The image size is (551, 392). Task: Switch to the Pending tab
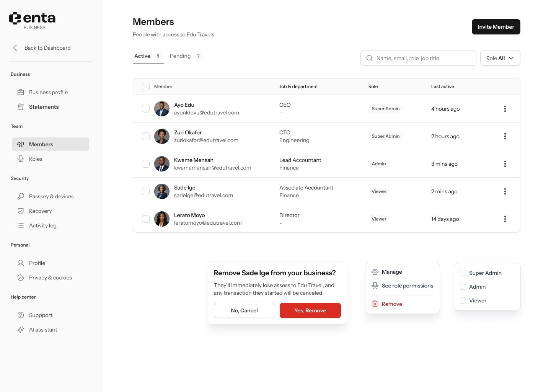pyautogui.click(x=186, y=56)
